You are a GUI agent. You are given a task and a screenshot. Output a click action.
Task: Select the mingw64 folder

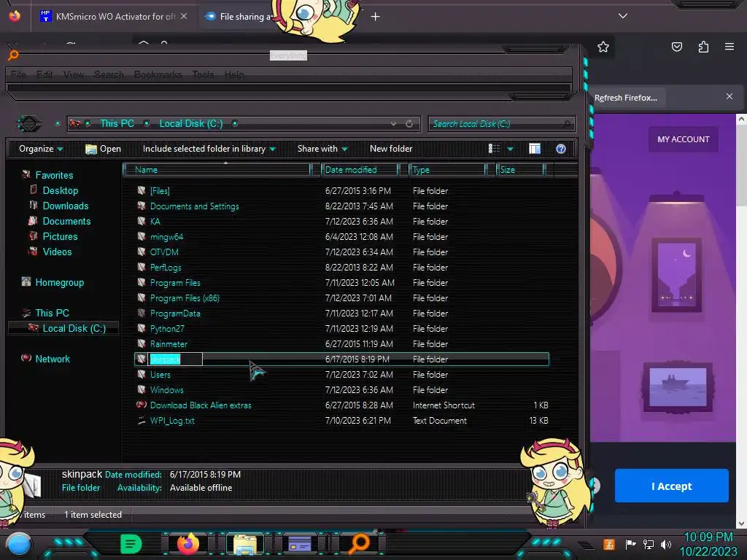click(x=341, y=237)
